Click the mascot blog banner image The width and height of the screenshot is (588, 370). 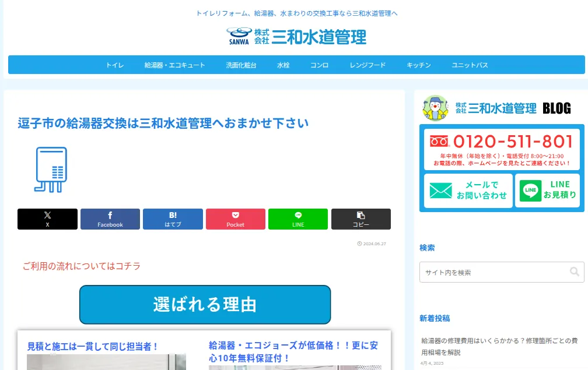tap(496, 108)
